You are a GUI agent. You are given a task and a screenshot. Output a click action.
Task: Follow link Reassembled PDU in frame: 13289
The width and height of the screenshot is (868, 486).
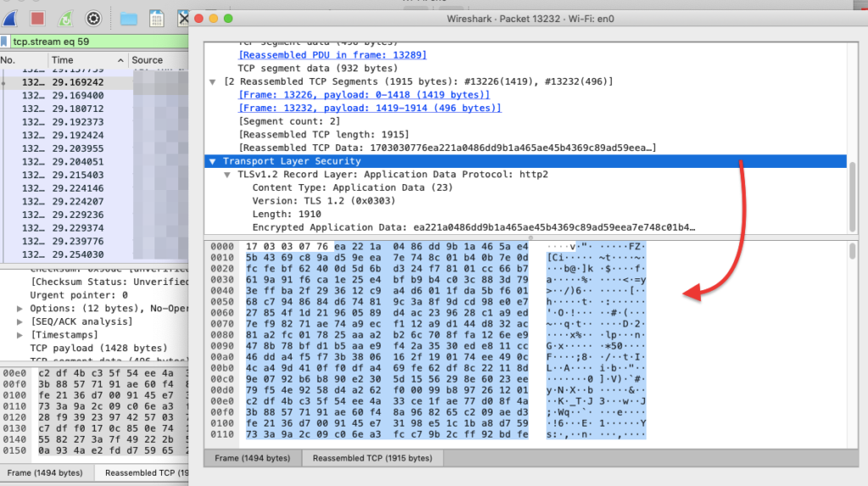pyautogui.click(x=332, y=55)
